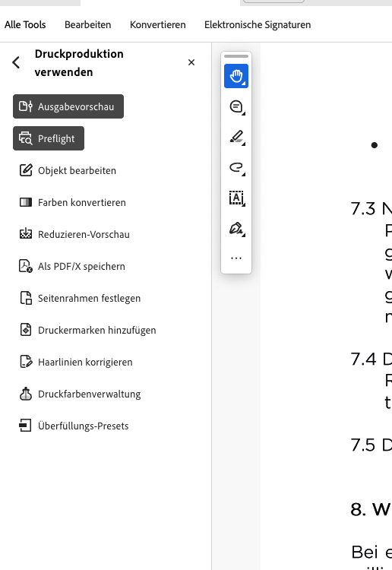Show more tools via three-dot icon
This screenshot has width=392, height=570.
click(x=236, y=258)
